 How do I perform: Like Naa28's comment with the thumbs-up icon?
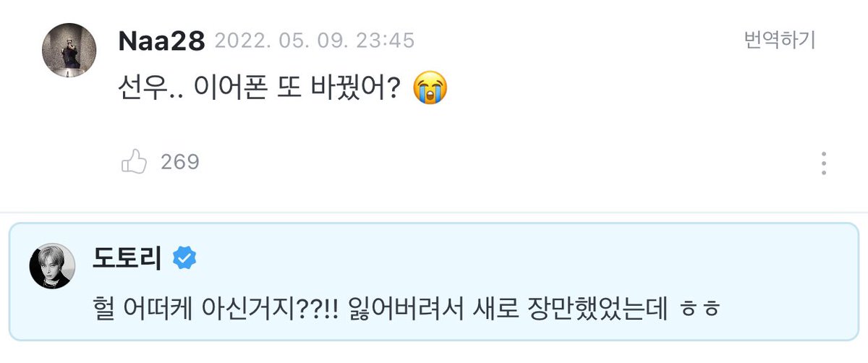click(135, 162)
